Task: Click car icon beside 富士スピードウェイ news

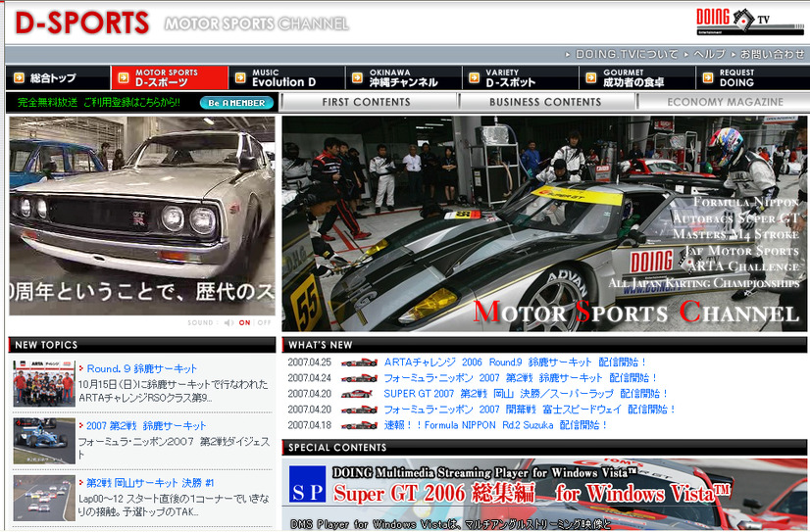Action: (359, 410)
